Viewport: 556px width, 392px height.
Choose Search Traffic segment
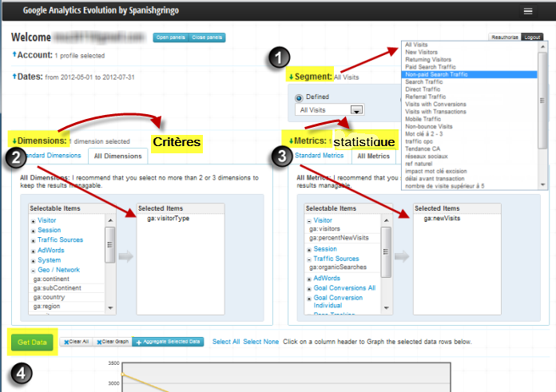(423, 82)
